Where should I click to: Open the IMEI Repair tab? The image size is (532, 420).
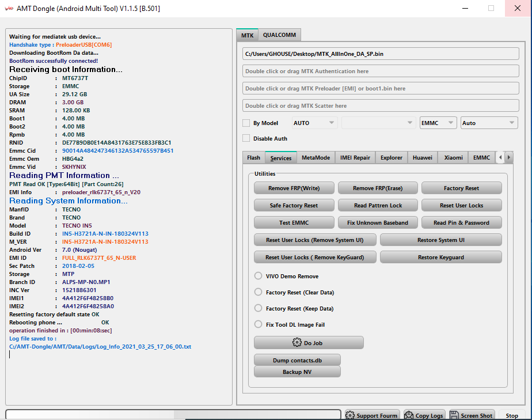coord(355,158)
